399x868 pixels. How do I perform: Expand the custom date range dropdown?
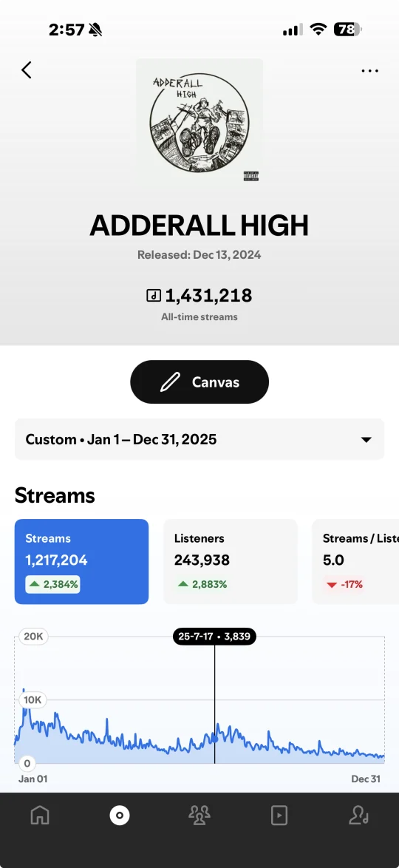tap(199, 439)
